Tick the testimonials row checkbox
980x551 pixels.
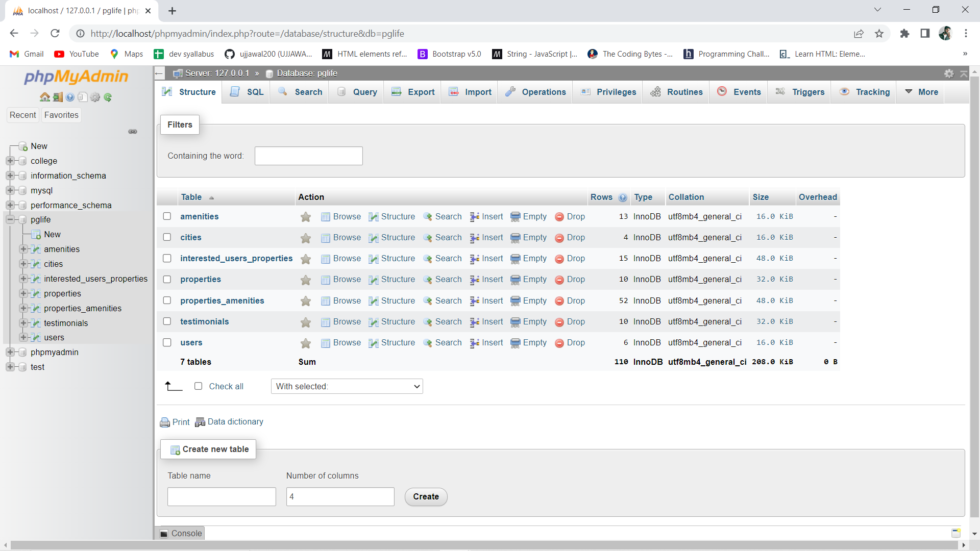click(167, 321)
